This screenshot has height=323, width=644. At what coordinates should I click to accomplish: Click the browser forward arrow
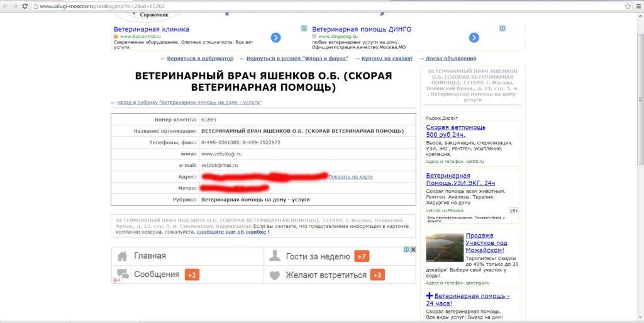15,6
